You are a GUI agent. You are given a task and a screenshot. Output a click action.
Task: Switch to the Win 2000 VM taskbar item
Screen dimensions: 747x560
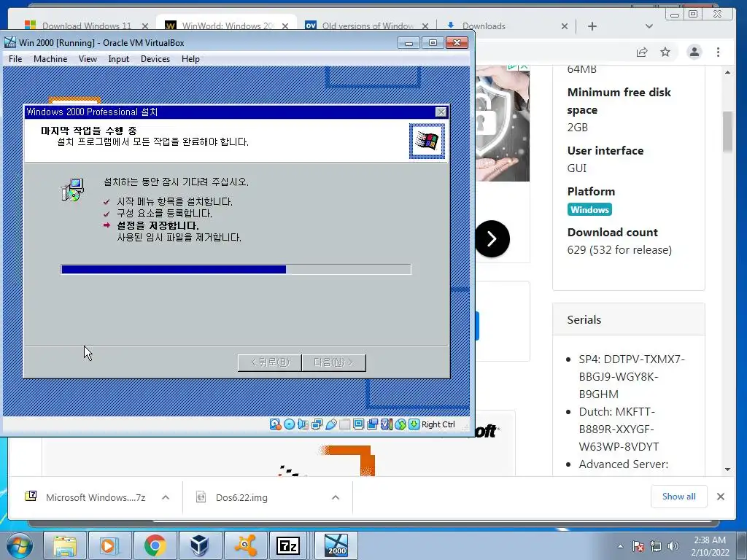pos(336,545)
